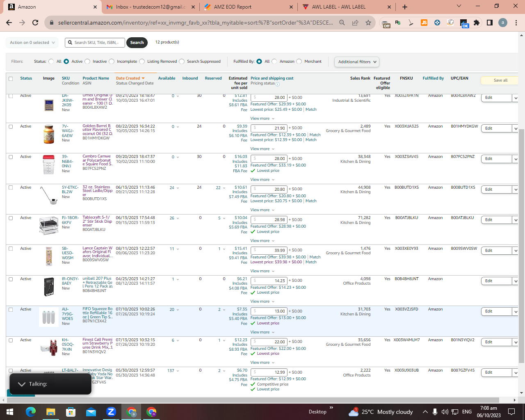Expand the Talking panel chevron
The image size is (525, 420).
pyautogui.click(x=22, y=384)
